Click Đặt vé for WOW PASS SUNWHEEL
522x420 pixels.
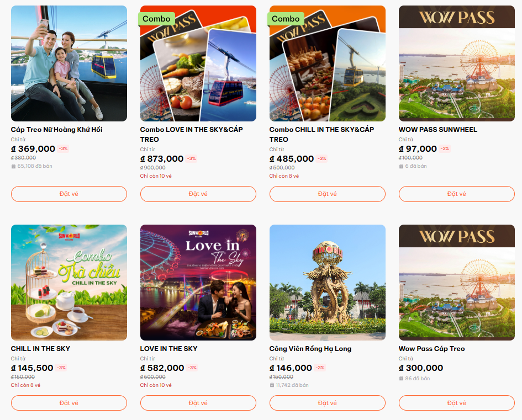click(x=456, y=194)
